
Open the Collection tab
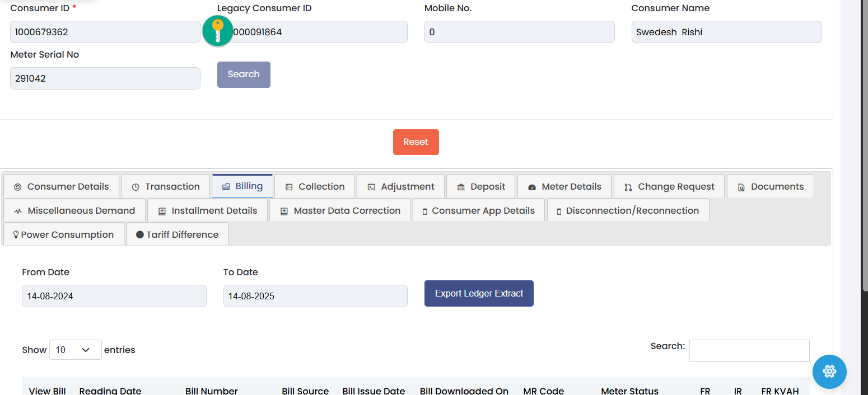(x=315, y=186)
